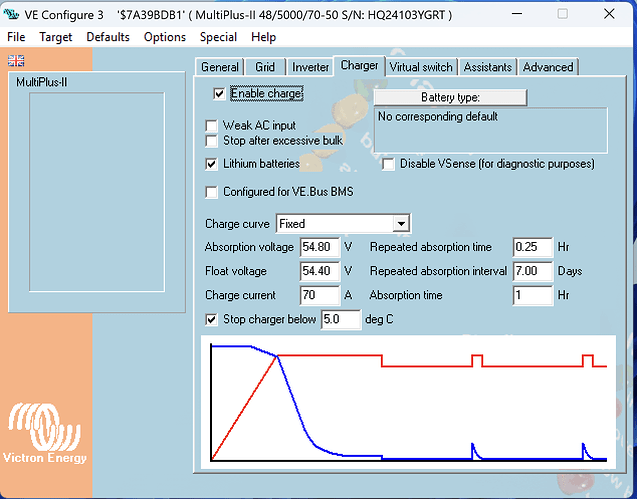Switch to the General tab
This screenshot has width=637, height=499.
[x=220, y=67]
